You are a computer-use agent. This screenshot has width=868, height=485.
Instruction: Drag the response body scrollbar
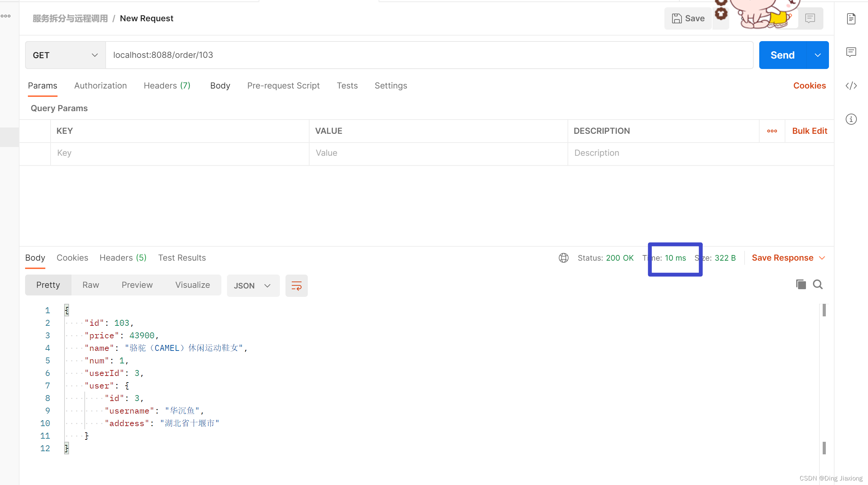825,309
